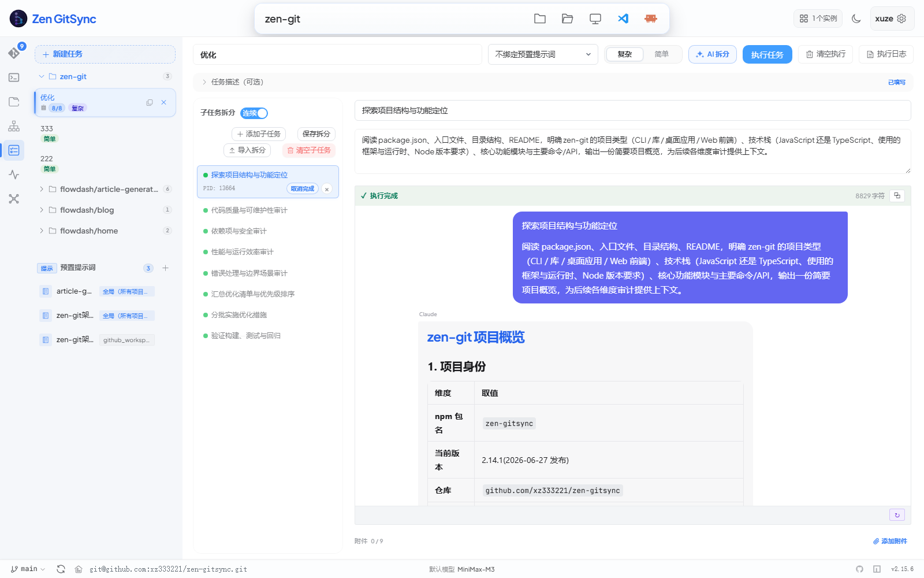Viewport: 924px width, 578px height.
Task: Open the GitHub icon in status bar
Action: click(x=860, y=569)
